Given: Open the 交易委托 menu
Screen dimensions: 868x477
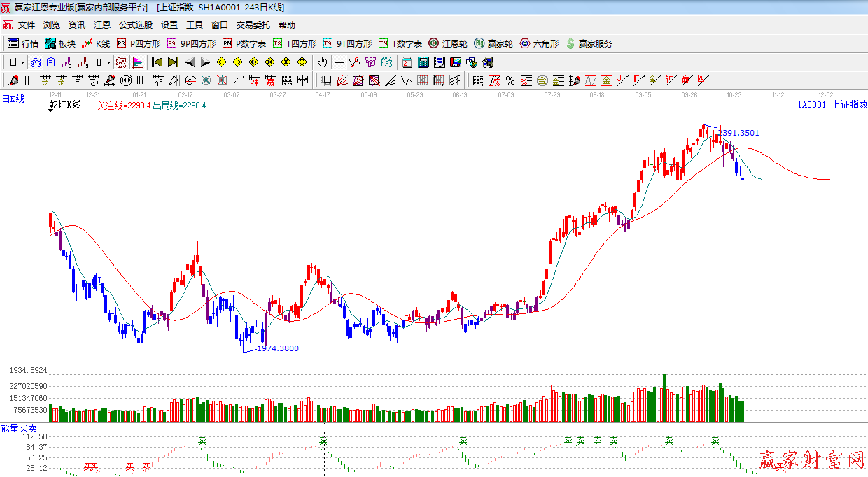Looking at the screenshot, I should 253,25.
